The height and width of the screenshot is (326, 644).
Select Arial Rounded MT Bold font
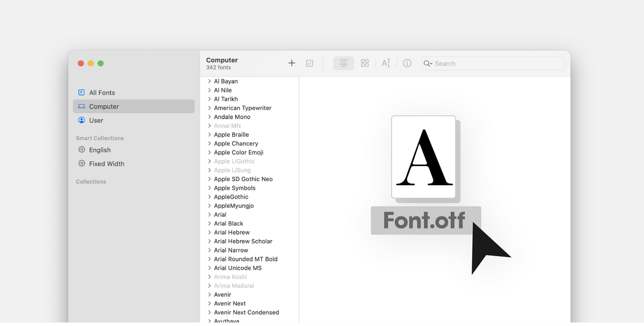tap(246, 259)
